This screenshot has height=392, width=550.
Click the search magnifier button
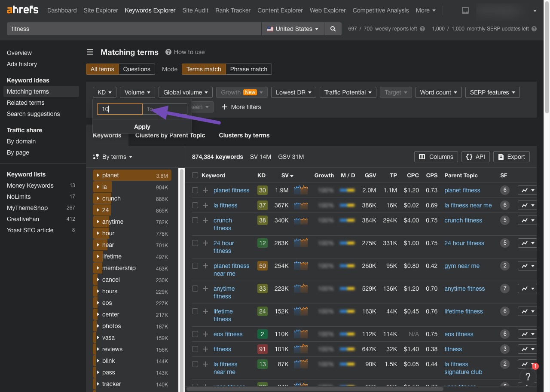(333, 29)
